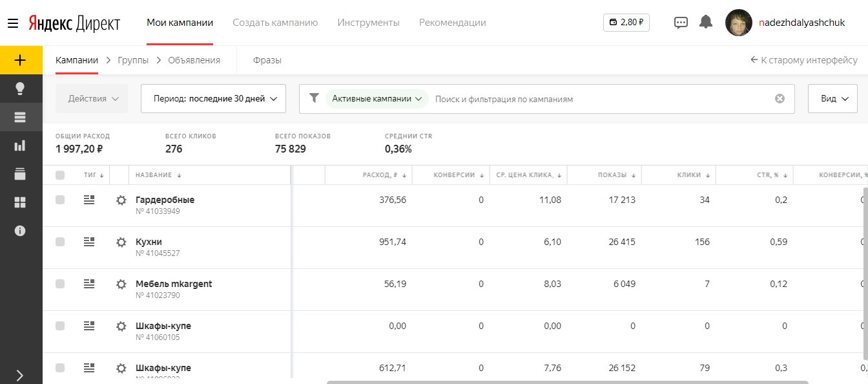The image size is (868, 384).
Task: Open the lightbulb recommendations sidebar icon
Action: coord(20,89)
